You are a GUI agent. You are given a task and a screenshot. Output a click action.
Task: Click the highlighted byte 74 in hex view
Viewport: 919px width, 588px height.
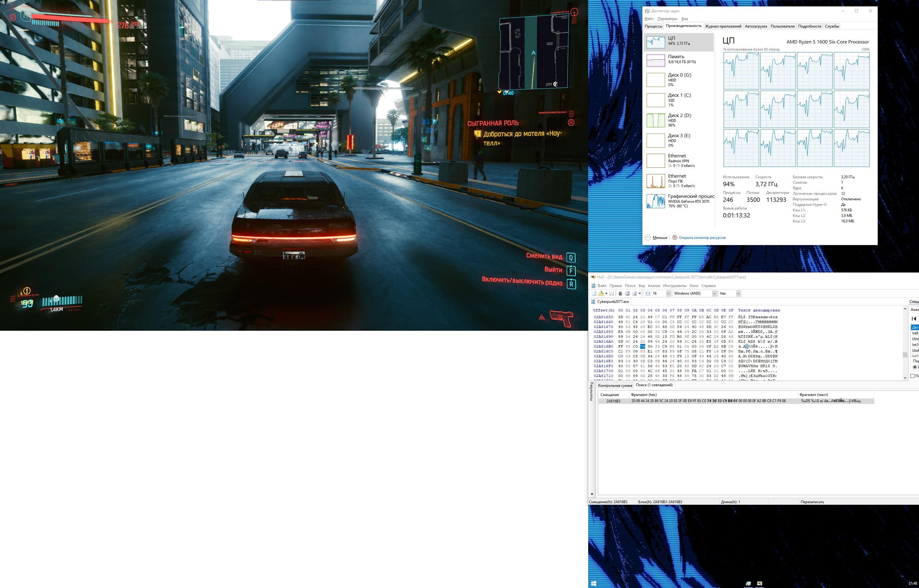(x=643, y=347)
